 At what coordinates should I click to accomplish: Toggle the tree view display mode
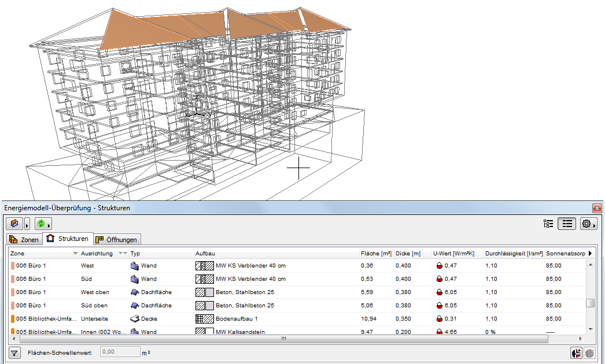(548, 224)
